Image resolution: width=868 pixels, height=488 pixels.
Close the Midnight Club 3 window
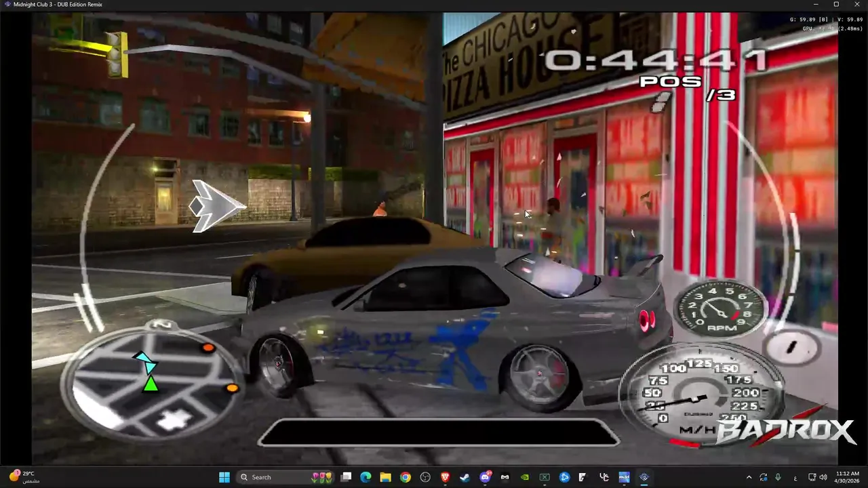click(856, 5)
